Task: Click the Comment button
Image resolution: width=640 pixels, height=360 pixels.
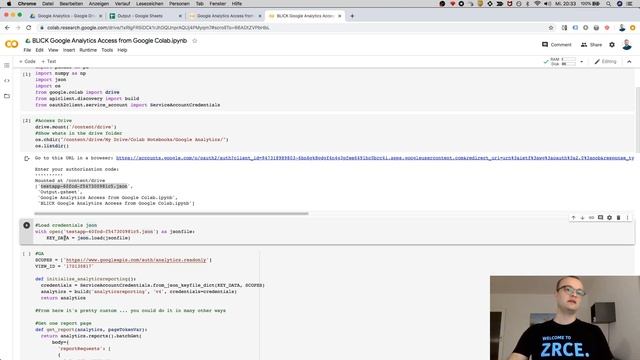Action: pyautogui.click(x=557, y=44)
